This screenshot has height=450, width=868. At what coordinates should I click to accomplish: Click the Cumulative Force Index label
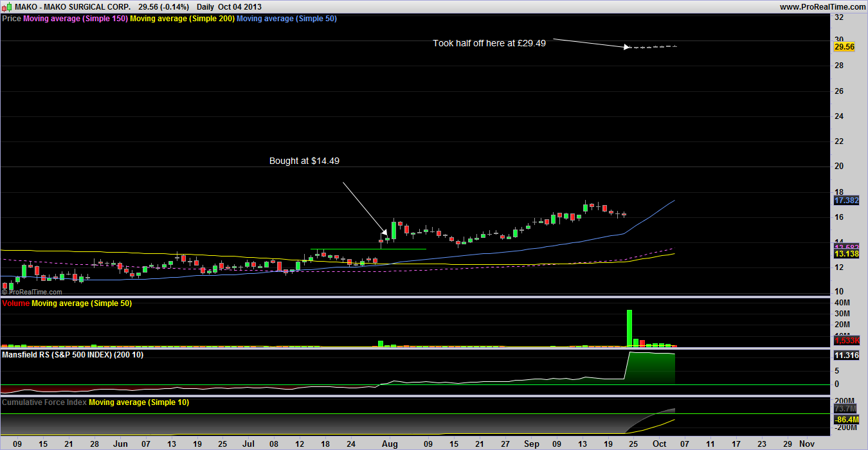click(44, 402)
